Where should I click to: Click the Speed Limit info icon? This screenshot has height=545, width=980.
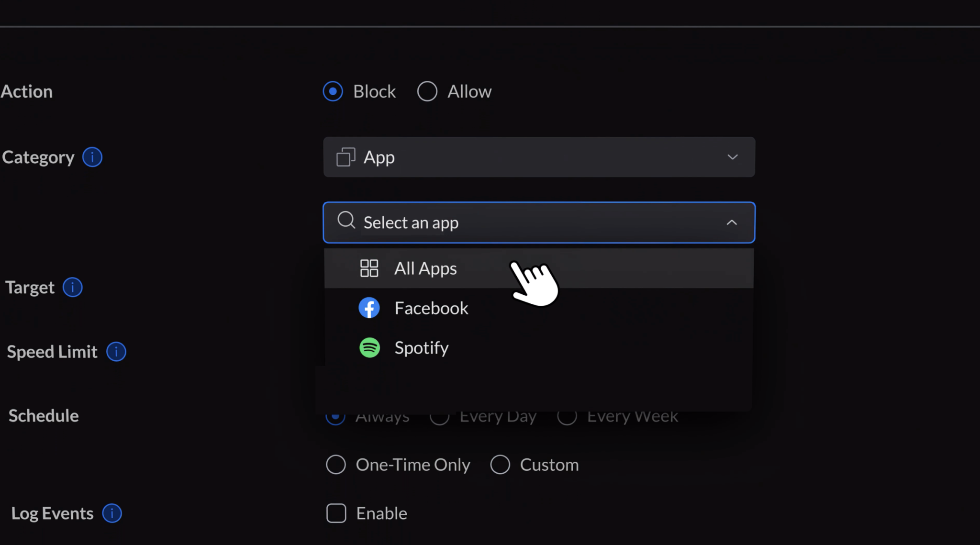pos(116,352)
